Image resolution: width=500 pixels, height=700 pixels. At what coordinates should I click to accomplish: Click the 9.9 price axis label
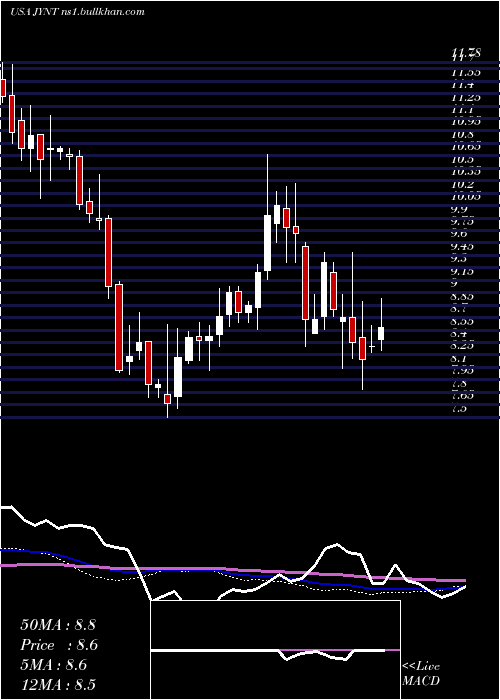[x=459, y=209]
